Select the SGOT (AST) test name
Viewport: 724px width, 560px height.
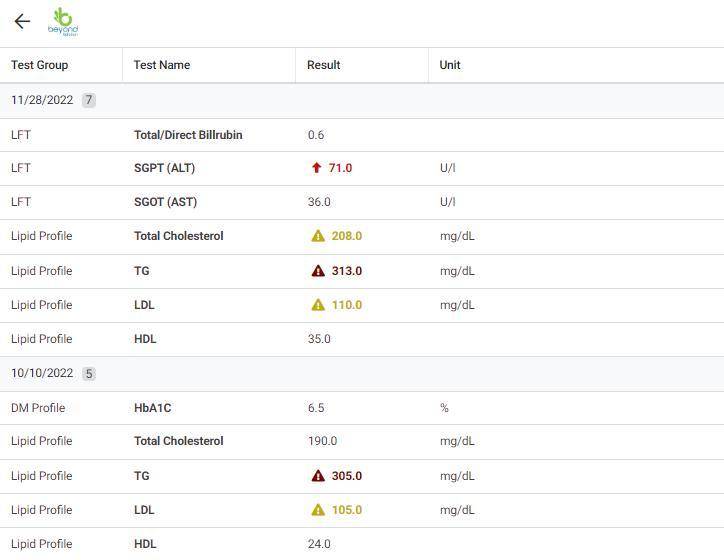pyautogui.click(x=165, y=202)
